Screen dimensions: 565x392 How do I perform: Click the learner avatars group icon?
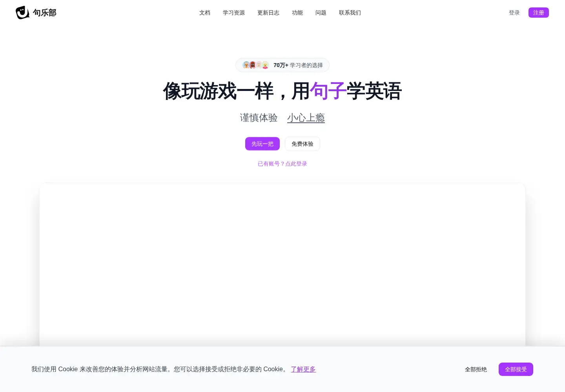tap(255, 65)
